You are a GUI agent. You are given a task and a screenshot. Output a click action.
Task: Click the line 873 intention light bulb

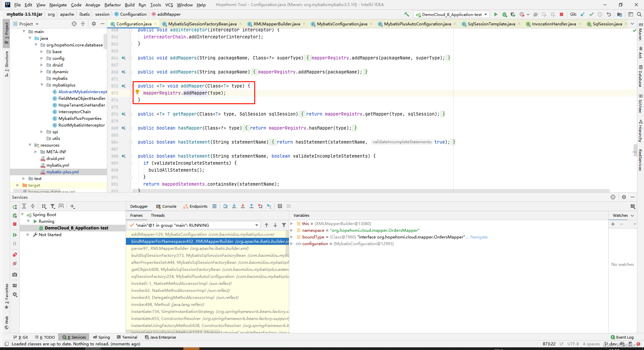(137, 92)
